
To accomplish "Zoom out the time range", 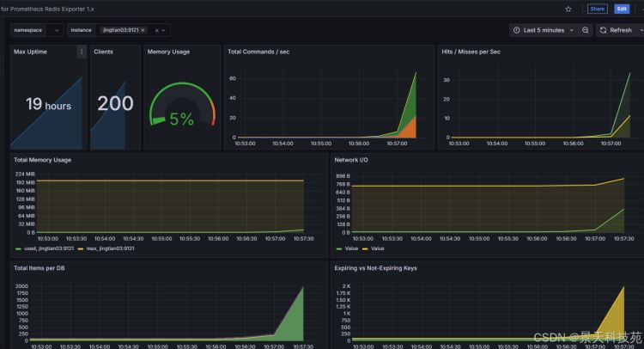I will coord(586,30).
